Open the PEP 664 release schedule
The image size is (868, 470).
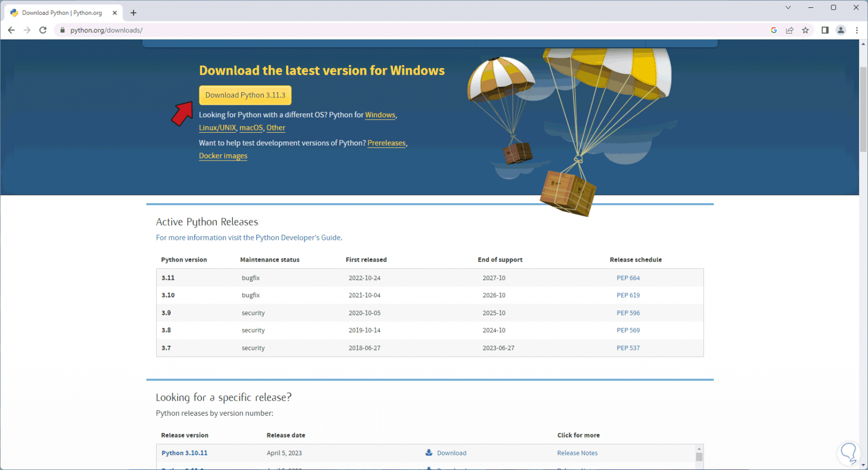click(628, 278)
